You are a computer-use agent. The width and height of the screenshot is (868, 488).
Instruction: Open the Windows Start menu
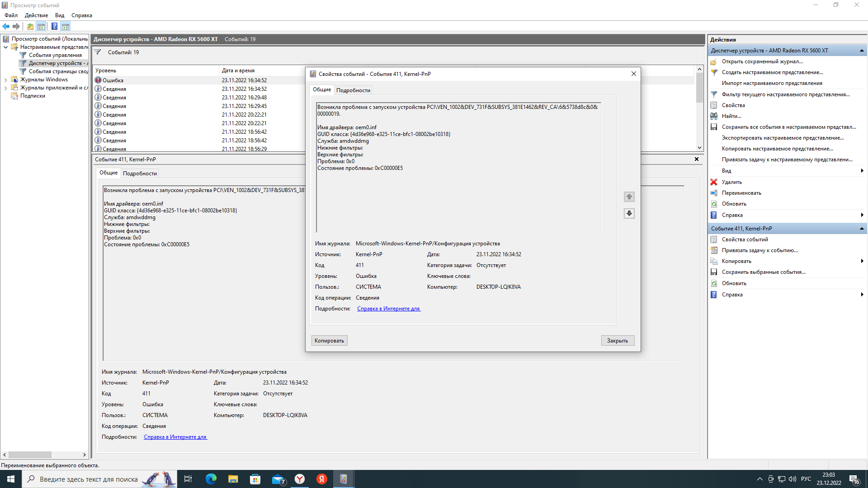(11, 479)
